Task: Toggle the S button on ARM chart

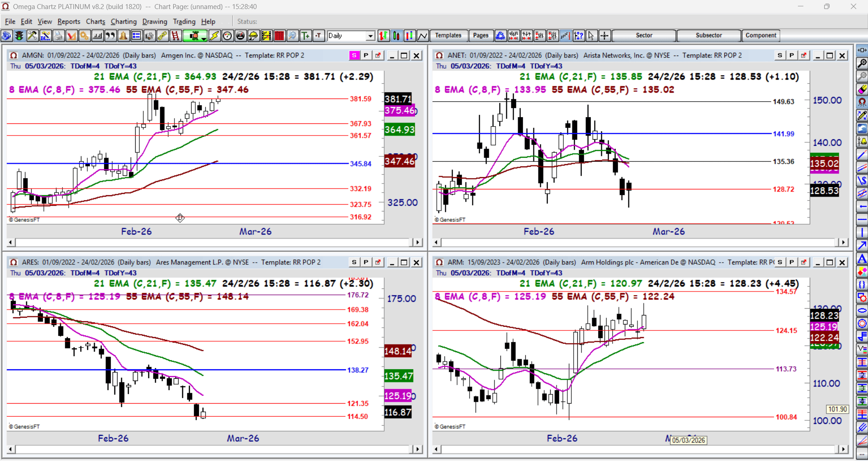Action: [x=780, y=263]
